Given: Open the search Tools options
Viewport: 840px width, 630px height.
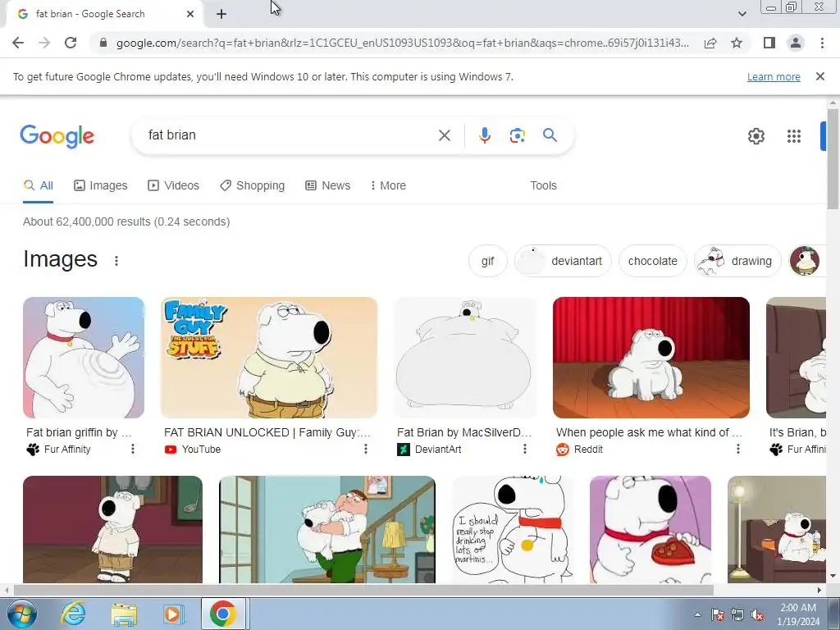Looking at the screenshot, I should (x=543, y=186).
